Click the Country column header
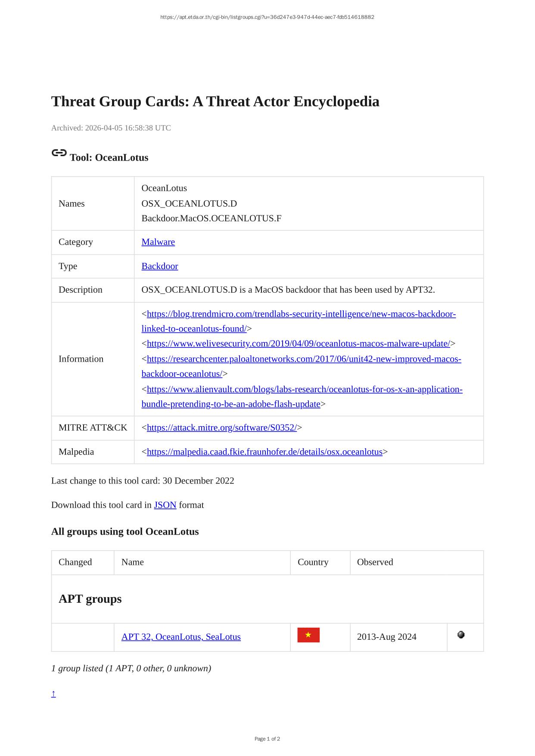This screenshot has width=535, height=756. 313,562
